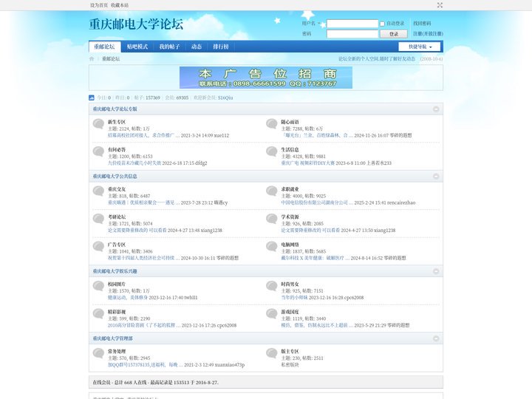This screenshot has height=399, width=532.
Task: Open the 重庆邮电大学公共信息 category heading link
Action: pyautogui.click(x=115, y=177)
